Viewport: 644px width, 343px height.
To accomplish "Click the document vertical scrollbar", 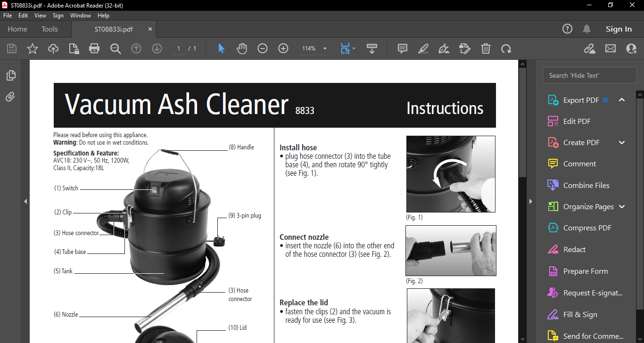I will pos(522,122).
